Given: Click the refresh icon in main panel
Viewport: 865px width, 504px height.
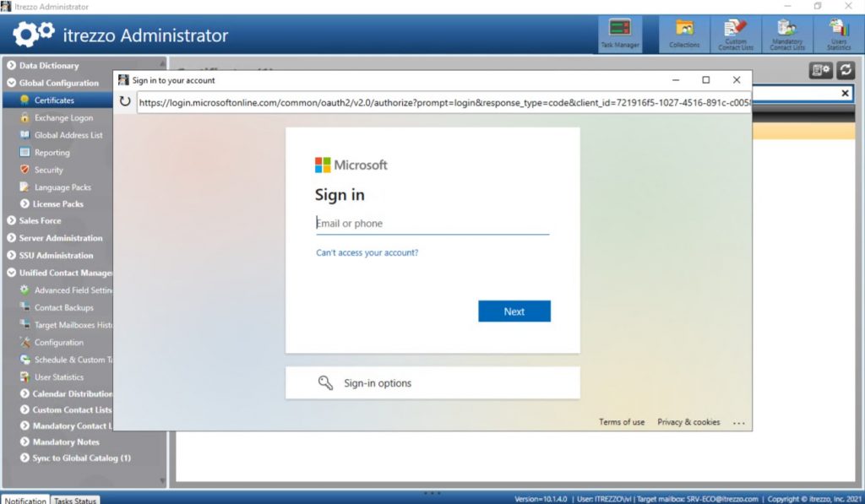Looking at the screenshot, I should pyautogui.click(x=846, y=70).
